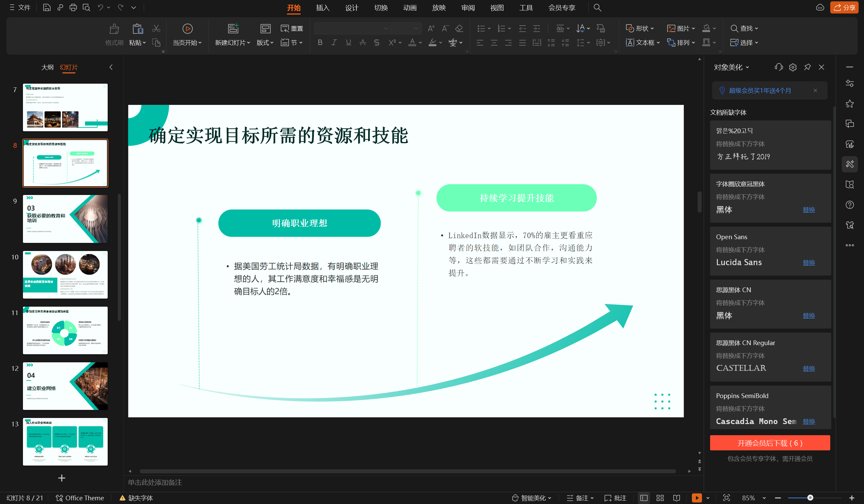Open the help question mark in the sidebar
This screenshot has width=864, height=504.
coord(849,205)
